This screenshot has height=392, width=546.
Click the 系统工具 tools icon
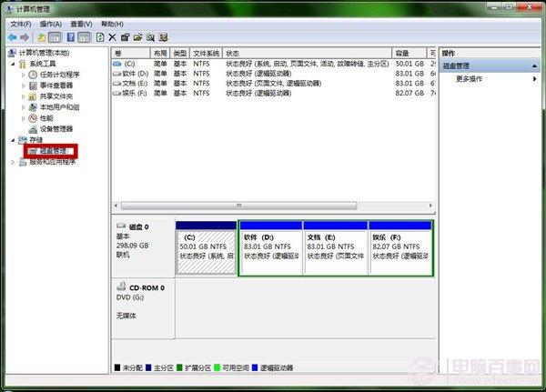point(23,64)
